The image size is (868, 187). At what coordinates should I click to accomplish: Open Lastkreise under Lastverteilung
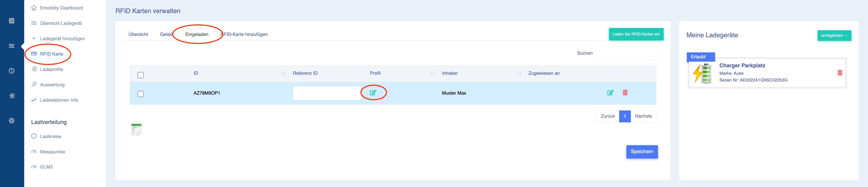click(51, 136)
